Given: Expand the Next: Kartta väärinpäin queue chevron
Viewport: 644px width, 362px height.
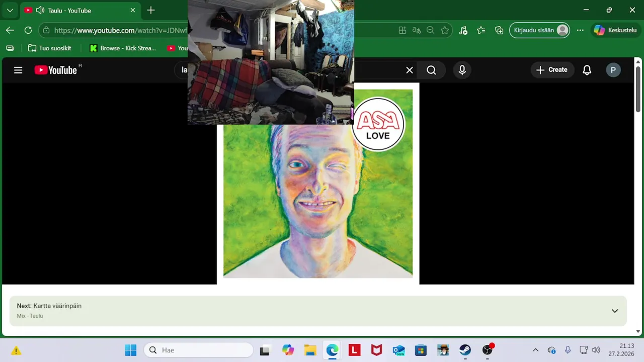Looking at the screenshot, I should pyautogui.click(x=614, y=311).
